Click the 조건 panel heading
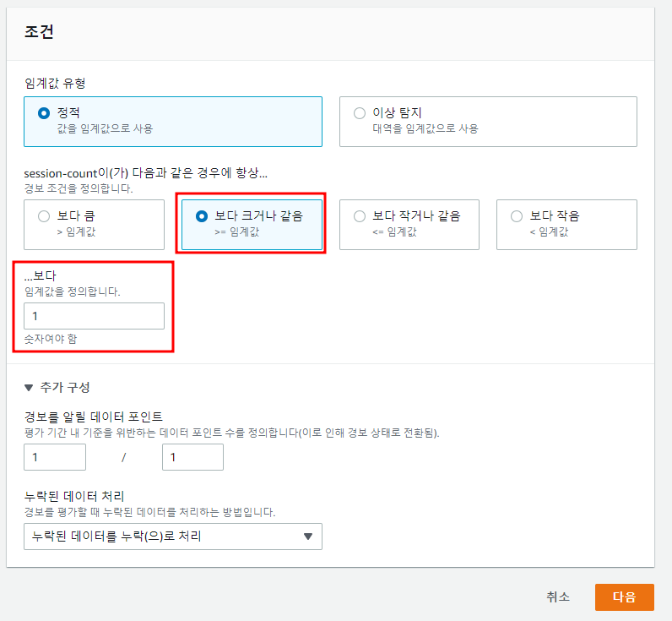 39,32
